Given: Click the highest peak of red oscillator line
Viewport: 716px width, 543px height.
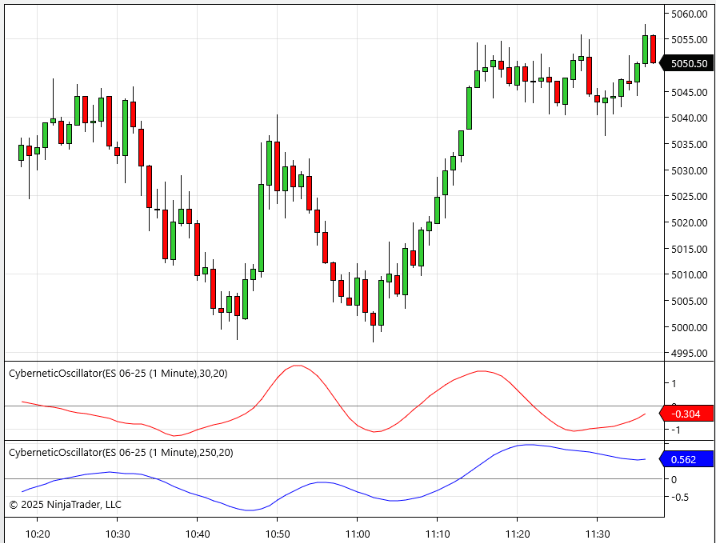Looking at the screenshot, I should (x=296, y=366).
